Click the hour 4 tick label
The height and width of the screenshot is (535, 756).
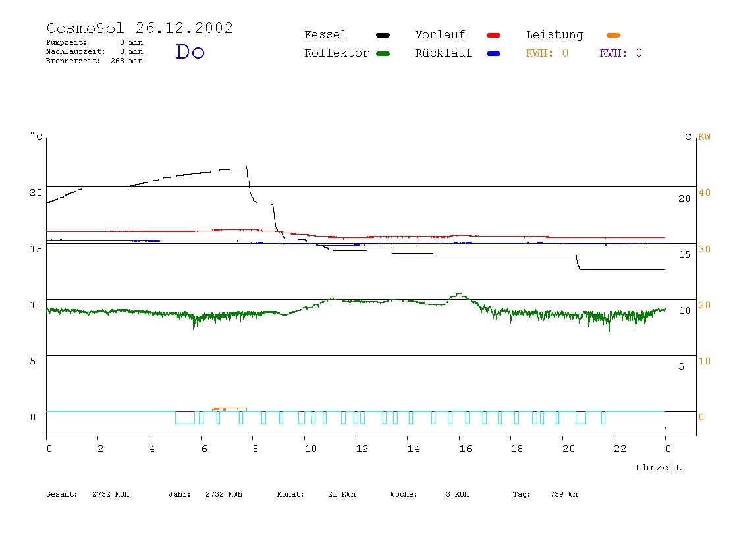[x=152, y=449]
